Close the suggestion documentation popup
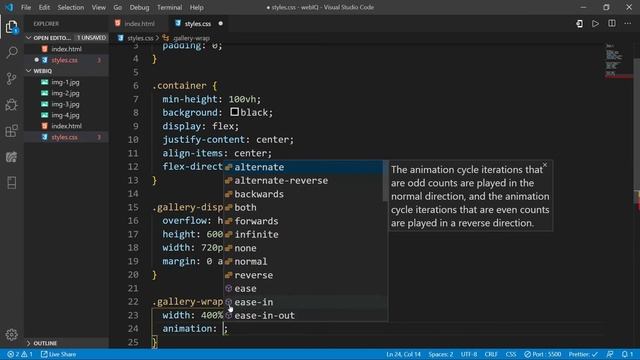Viewport: 640px width, 360px height. pos(544,165)
